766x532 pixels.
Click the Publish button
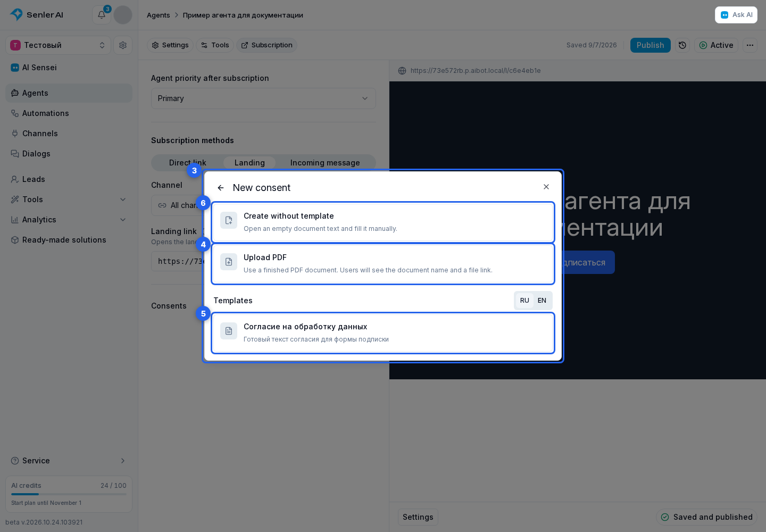tap(651, 45)
